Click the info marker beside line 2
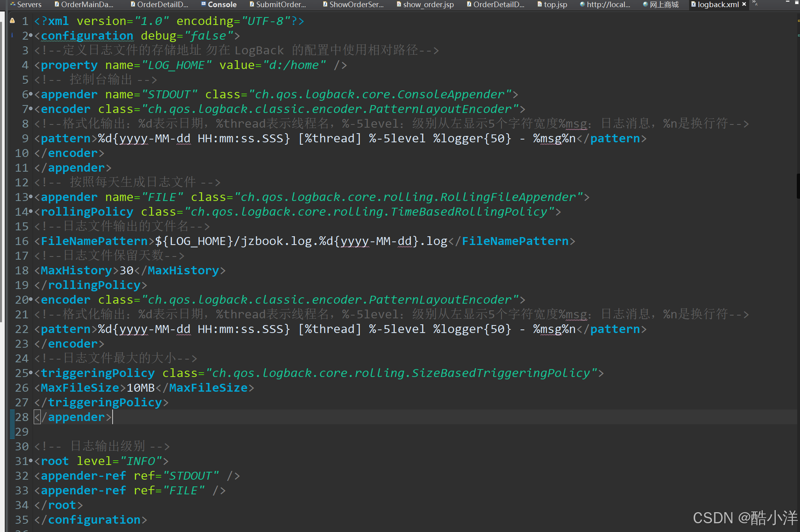Viewport: 800px width, 532px height. [x=12, y=35]
